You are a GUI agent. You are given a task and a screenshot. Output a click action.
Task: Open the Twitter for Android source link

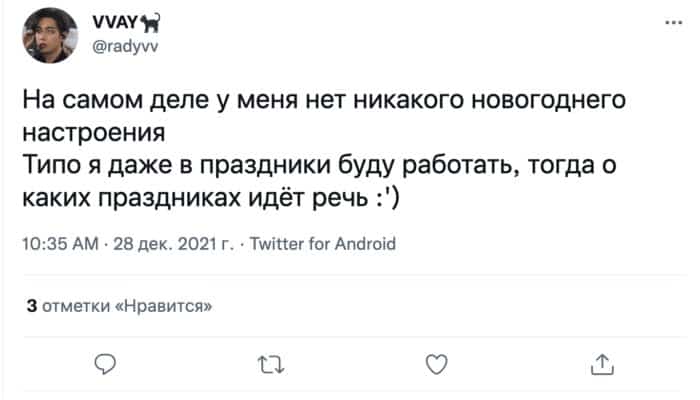tap(323, 244)
